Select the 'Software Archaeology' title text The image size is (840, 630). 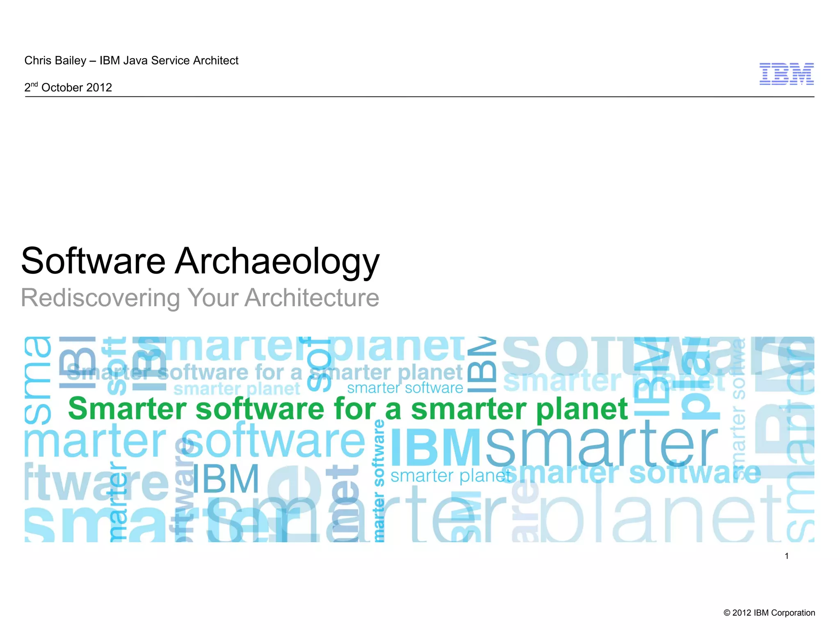click(x=200, y=261)
